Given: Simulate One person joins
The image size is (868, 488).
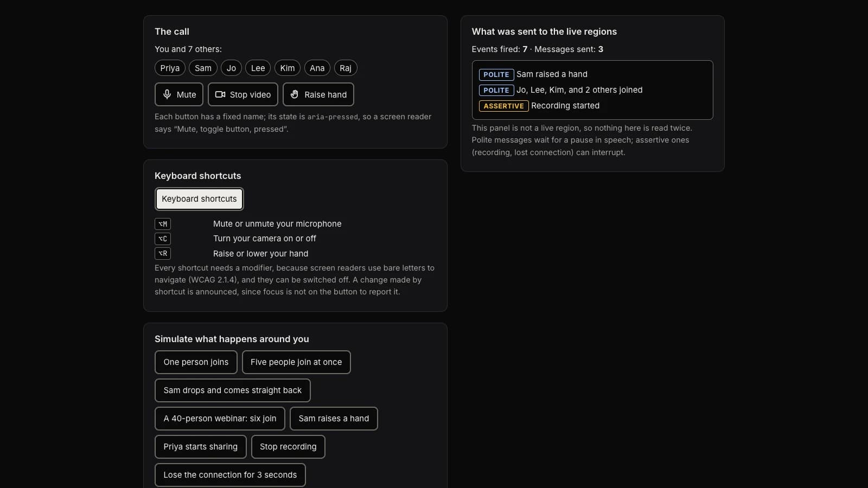Looking at the screenshot, I should click(x=196, y=362).
